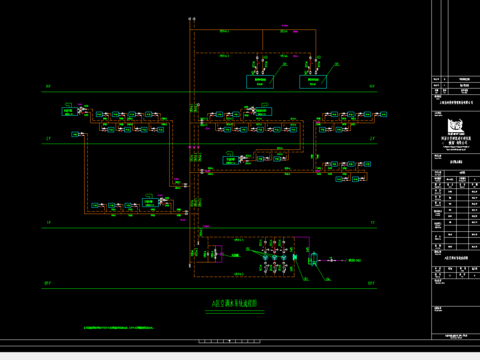
Task: Click the green note text at bottom left
Action: pyautogui.click(x=118, y=328)
